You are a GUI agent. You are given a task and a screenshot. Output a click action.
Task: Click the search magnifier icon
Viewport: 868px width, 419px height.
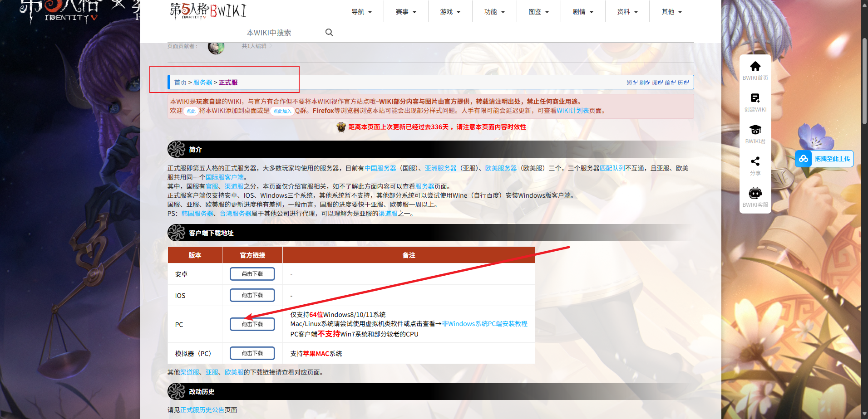click(x=329, y=32)
